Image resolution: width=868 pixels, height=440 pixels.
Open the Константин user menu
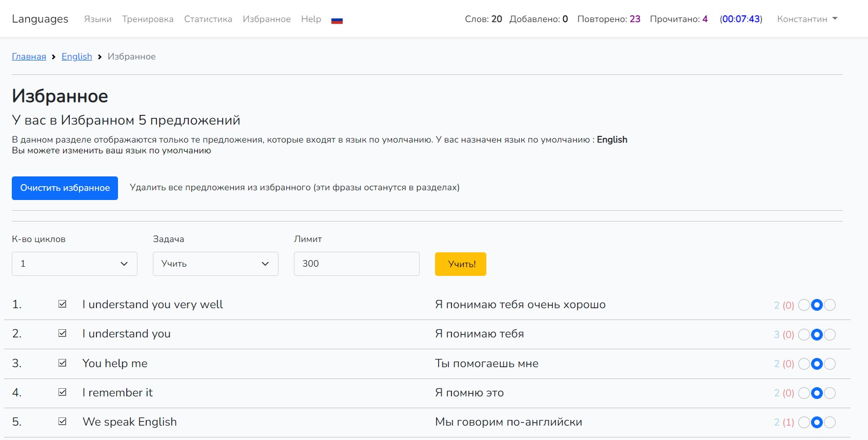pos(807,19)
